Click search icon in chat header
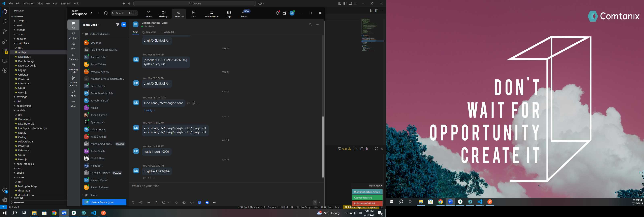644x217 pixels. 310,25
